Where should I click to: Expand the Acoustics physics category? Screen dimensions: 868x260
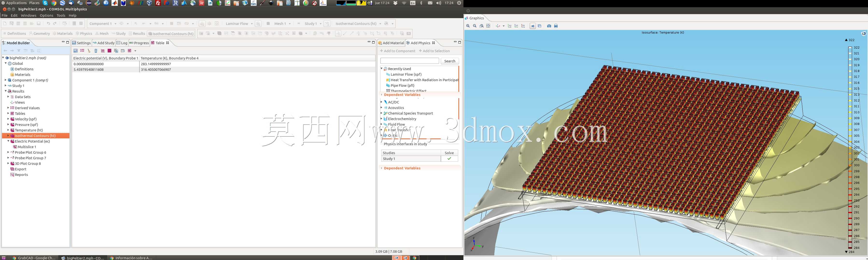click(381, 108)
